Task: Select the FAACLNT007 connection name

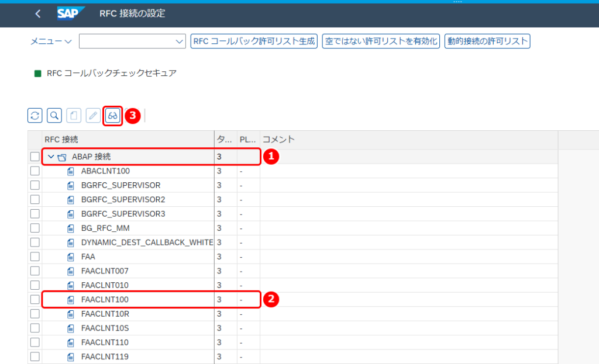Action: 105,271
